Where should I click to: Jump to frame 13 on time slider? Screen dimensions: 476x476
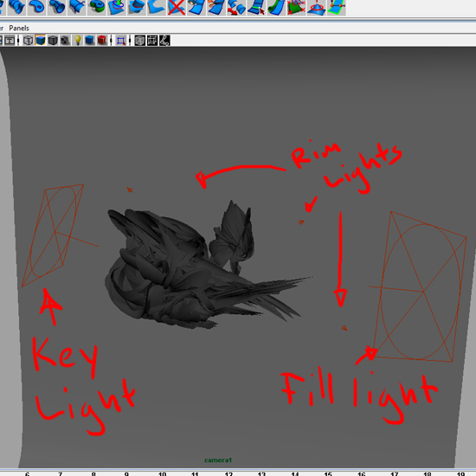[x=261, y=473]
